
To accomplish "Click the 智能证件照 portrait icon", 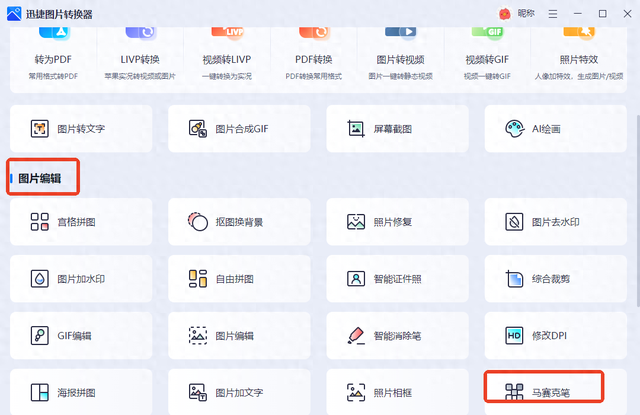I will tap(356, 279).
